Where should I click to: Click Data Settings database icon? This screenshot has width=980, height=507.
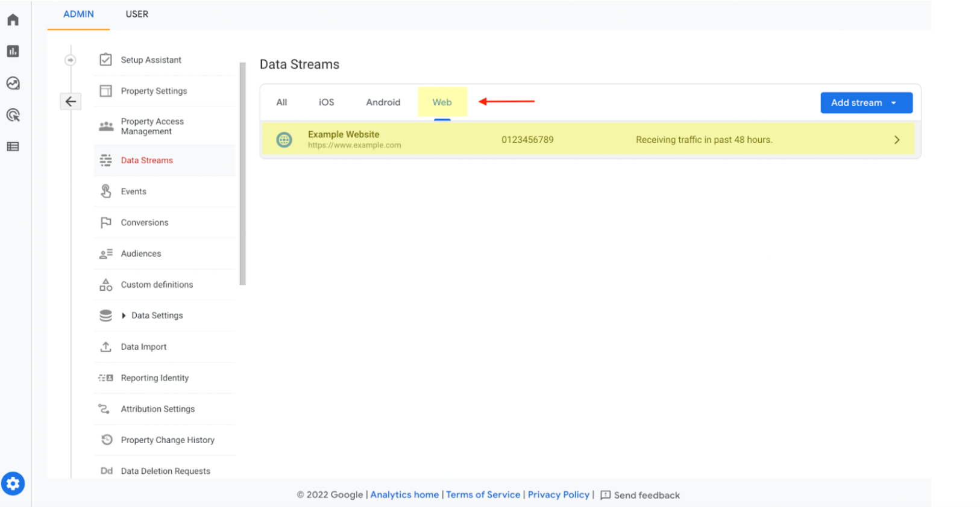coord(105,316)
